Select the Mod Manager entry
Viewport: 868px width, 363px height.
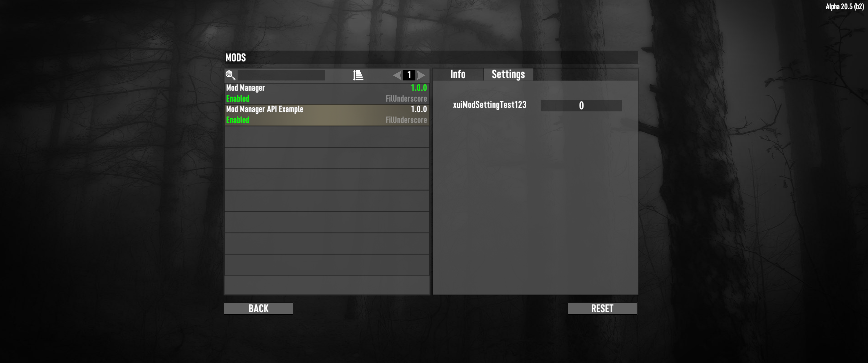(327, 93)
